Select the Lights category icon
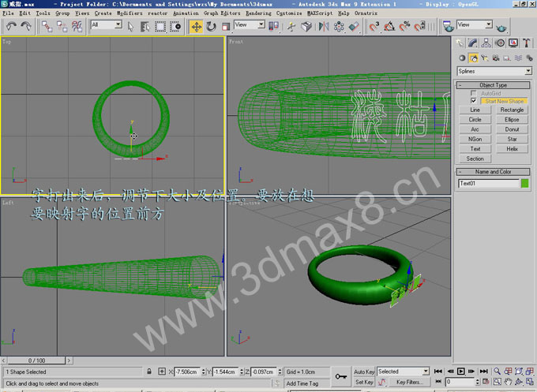The width and height of the screenshot is (537, 392). click(x=484, y=58)
